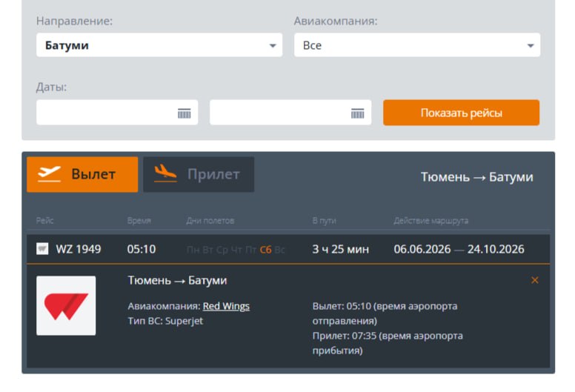Click the 3 ч 25 мин duration
The height and width of the screenshot is (392, 575).
(x=341, y=250)
